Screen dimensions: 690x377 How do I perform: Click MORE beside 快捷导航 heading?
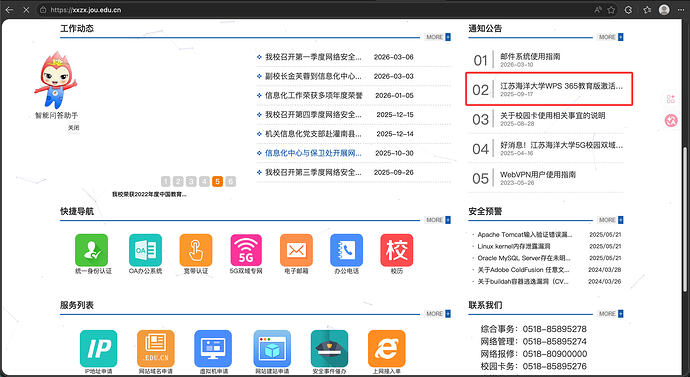pyautogui.click(x=438, y=220)
